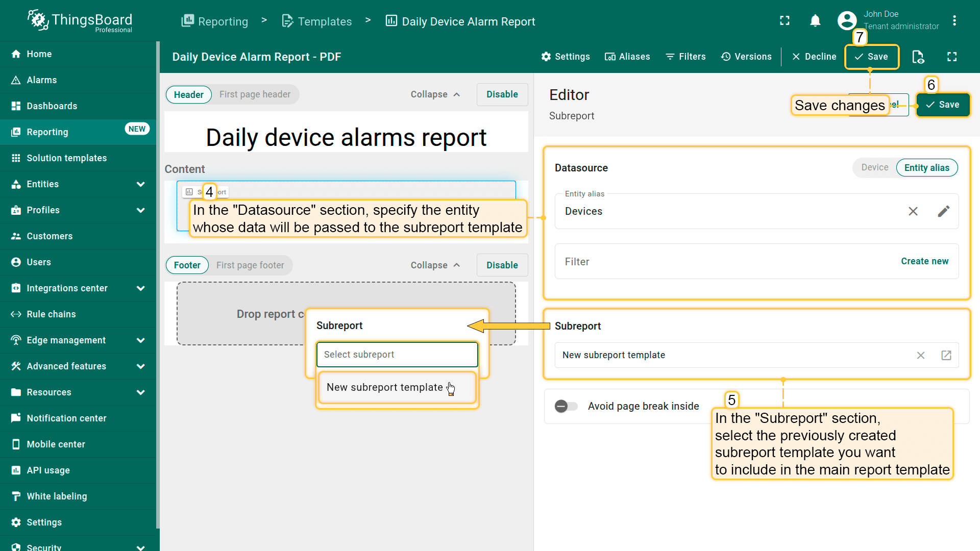The height and width of the screenshot is (551, 980).
Task: Clear the New subreport template selection
Action: (920, 355)
